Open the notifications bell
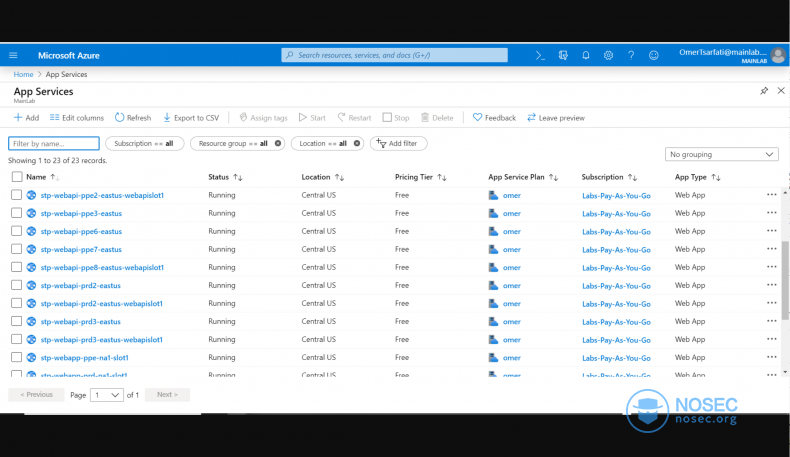This screenshot has width=790, height=457. click(585, 55)
